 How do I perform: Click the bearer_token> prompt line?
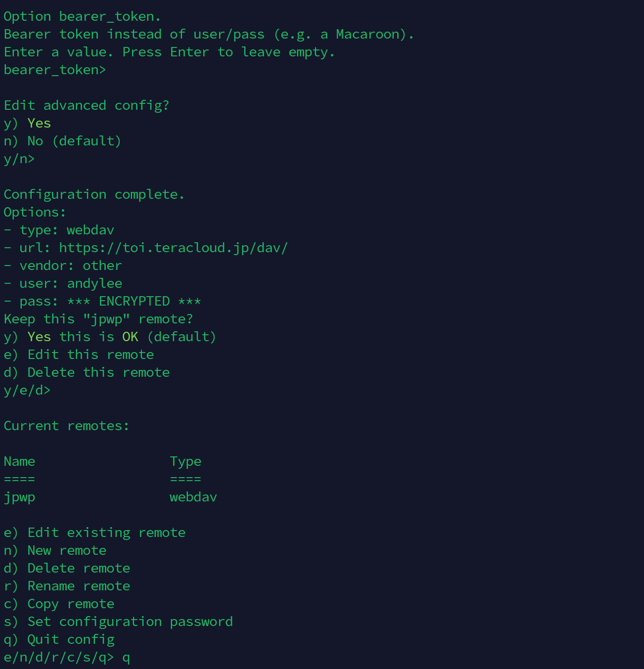coord(55,70)
